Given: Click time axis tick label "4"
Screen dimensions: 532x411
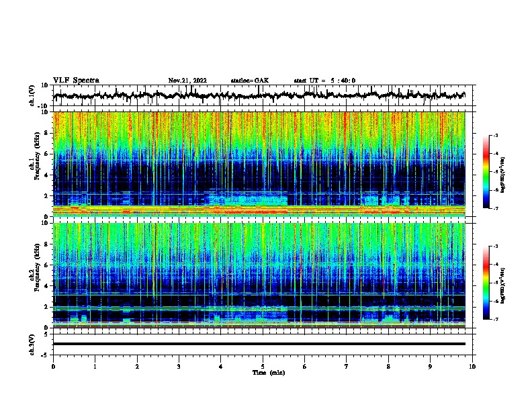Looking at the screenshot, I should click(221, 367).
